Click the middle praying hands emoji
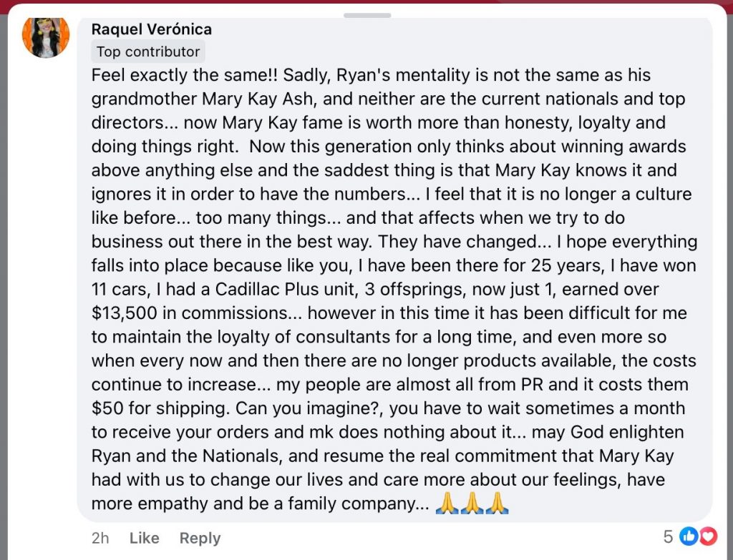This screenshot has height=560, width=733. coord(472,503)
